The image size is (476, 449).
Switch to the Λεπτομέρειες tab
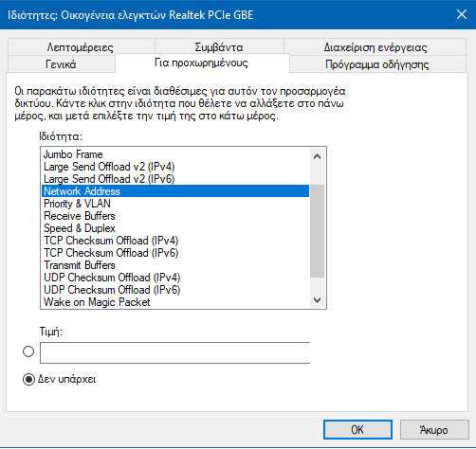(x=81, y=47)
